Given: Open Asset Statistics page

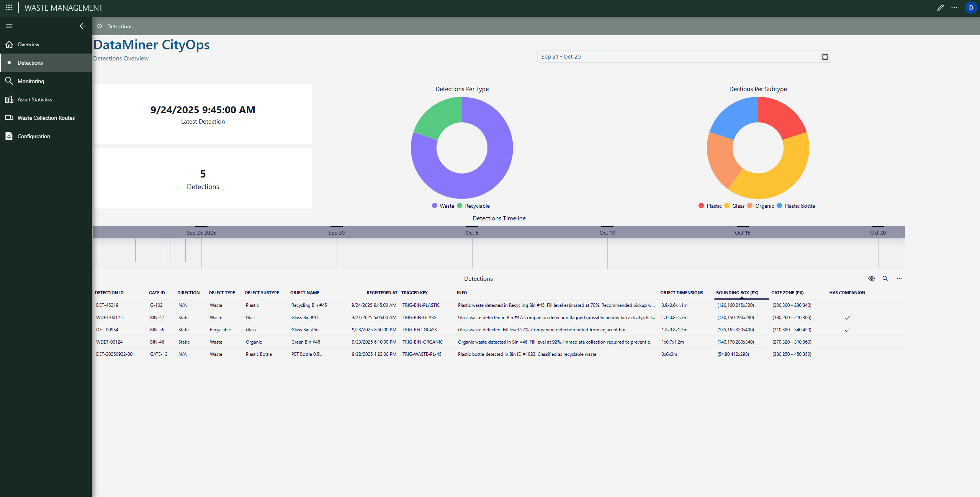Looking at the screenshot, I should coord(34,99).
